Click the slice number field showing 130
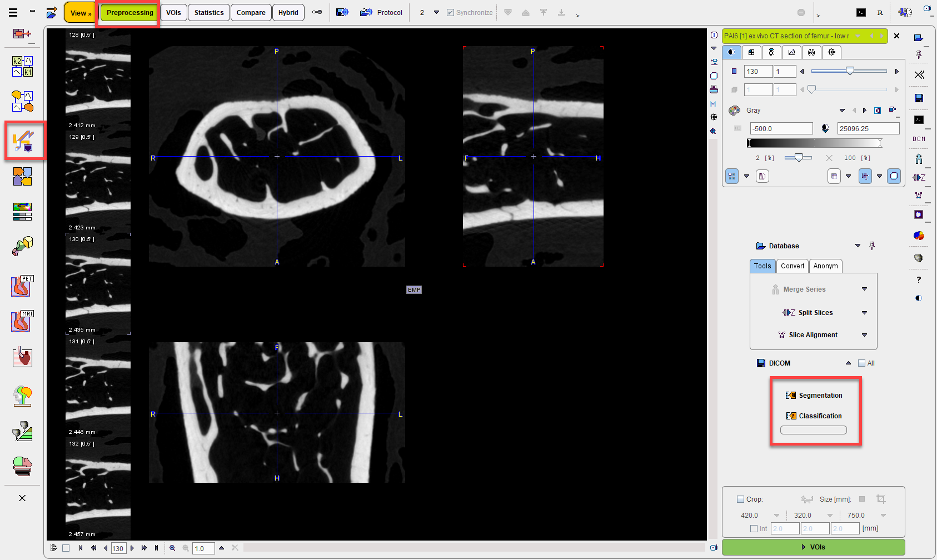Screen dimensions: 937x560 758,71
